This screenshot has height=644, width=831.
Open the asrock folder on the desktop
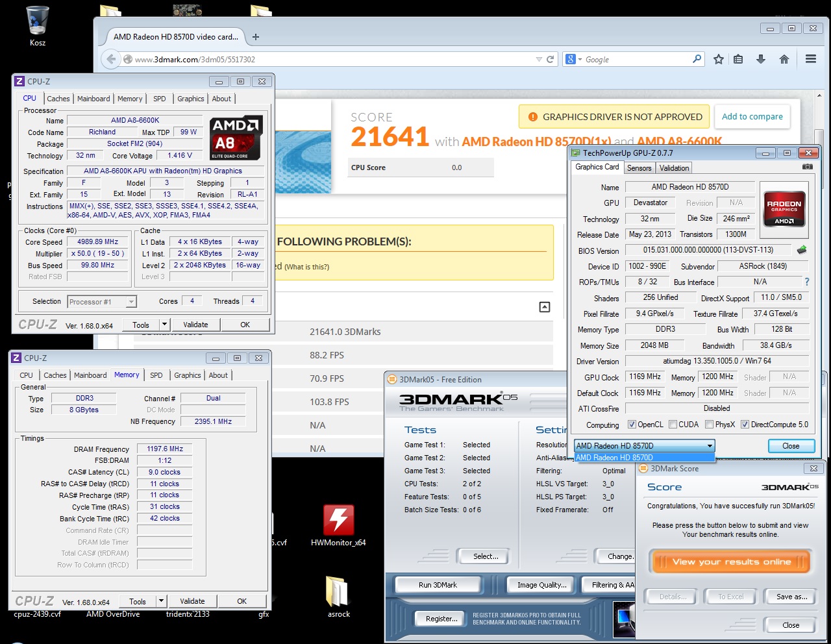pyautogui.click(x=338, y=596)
